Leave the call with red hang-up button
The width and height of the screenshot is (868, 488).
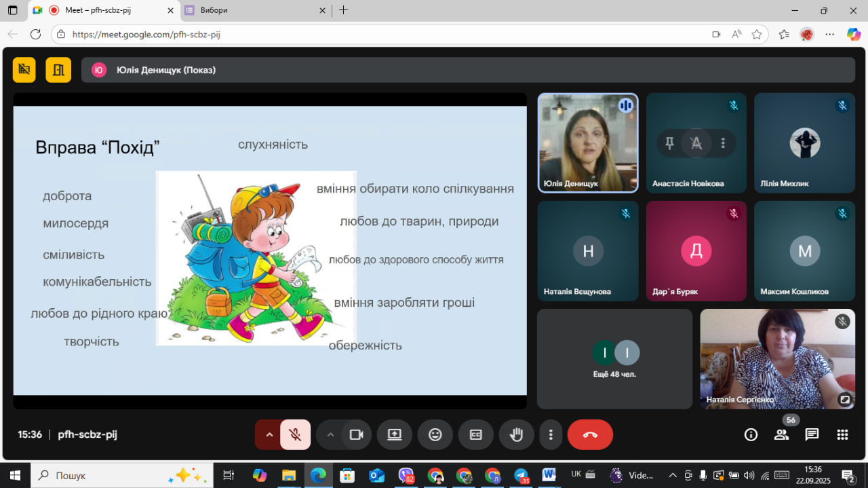(x=590, y=435)
